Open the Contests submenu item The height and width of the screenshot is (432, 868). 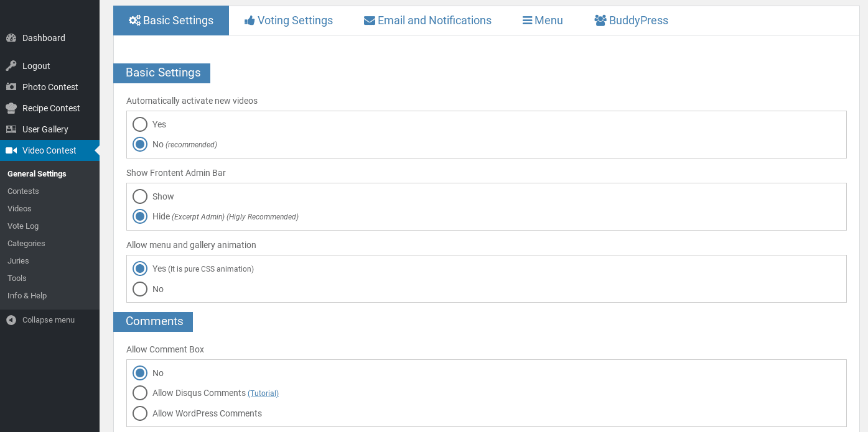(x=22, y=191)
